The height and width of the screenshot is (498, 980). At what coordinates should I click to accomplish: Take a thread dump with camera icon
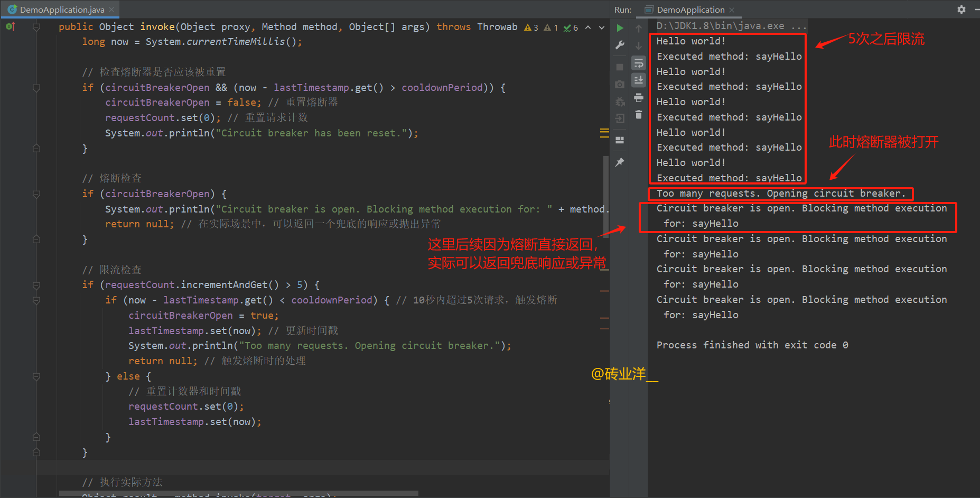point(620,84)
